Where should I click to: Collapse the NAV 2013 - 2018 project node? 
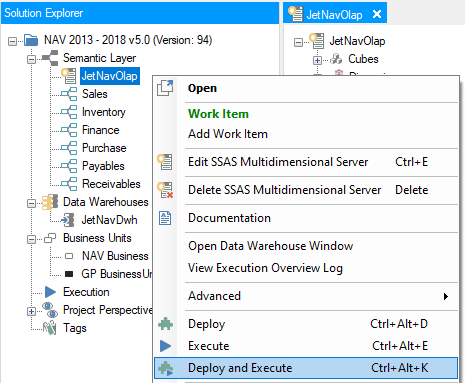pyautogui.click(x=12, y=41)
